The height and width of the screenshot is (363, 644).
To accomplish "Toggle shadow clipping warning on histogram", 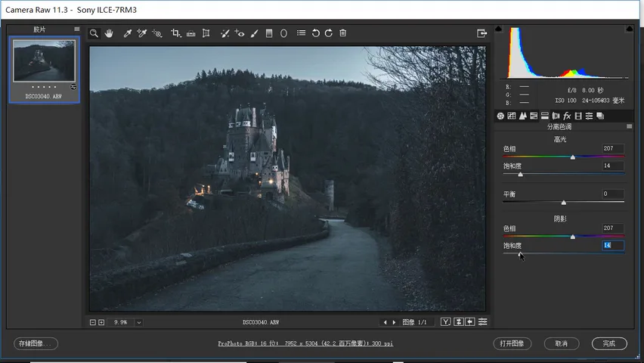I will pyautogui.click(x=499, y=29).
